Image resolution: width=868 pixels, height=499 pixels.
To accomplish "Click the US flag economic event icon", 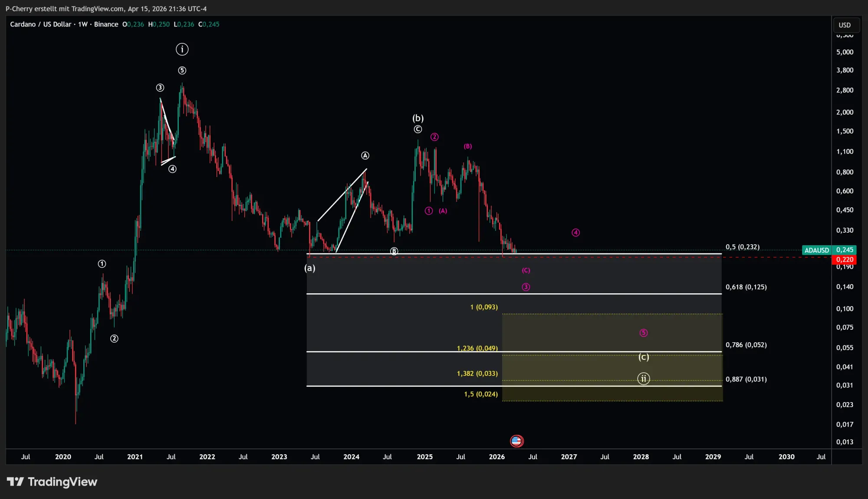I will 516,441.
